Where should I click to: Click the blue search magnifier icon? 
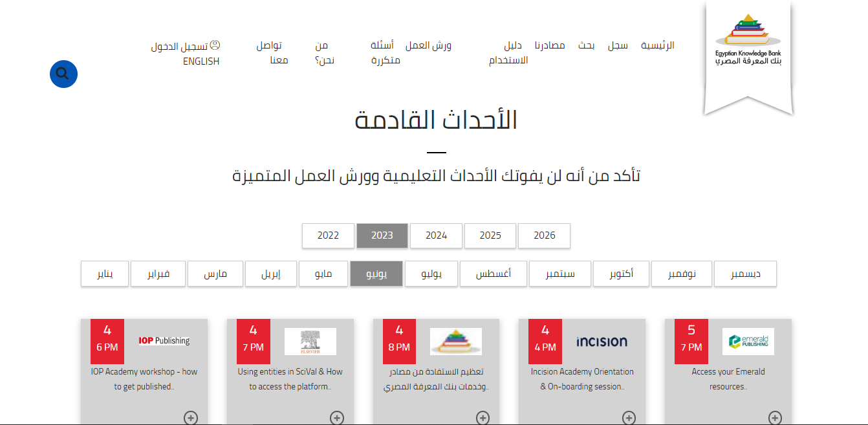pyautogui.click(x=63, y=74)
